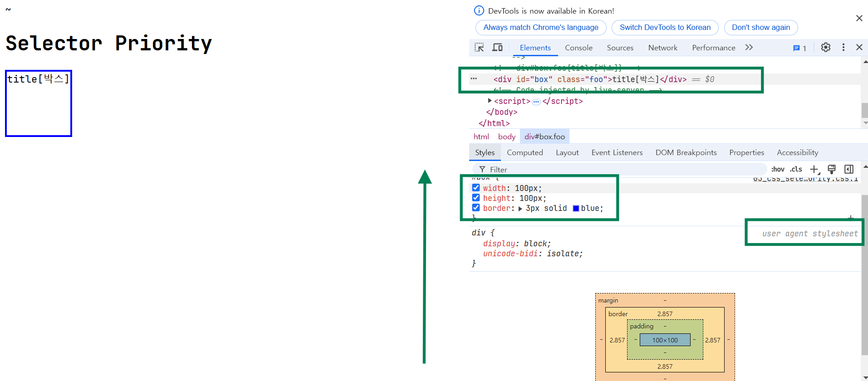This screenshot has height=381, width=868.
Task: Select the html breadcrumb
Action: click(481, 137)
